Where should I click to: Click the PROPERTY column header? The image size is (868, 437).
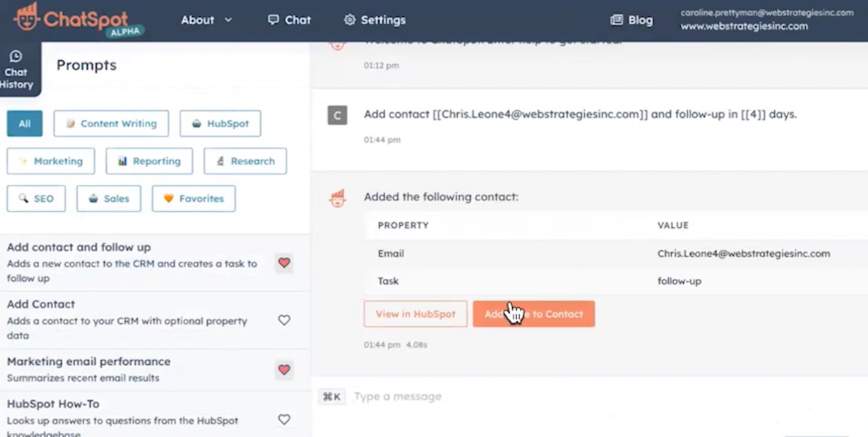coord(403,225)
